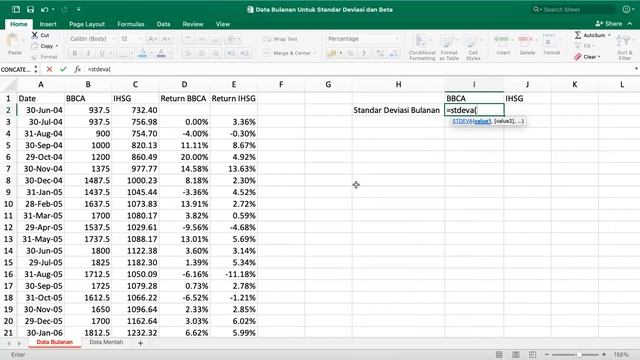640x360 pixels.
Task: Click the Paste clipboard icon
Action: (x=14, y=41)
